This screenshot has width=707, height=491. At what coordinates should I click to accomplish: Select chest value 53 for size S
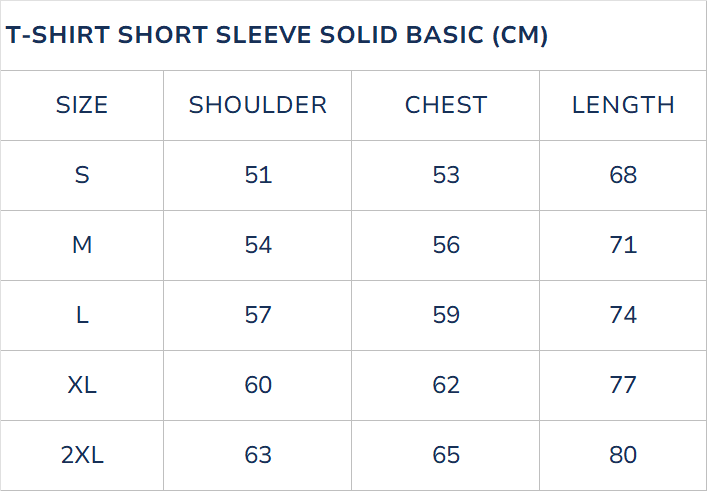446,175
